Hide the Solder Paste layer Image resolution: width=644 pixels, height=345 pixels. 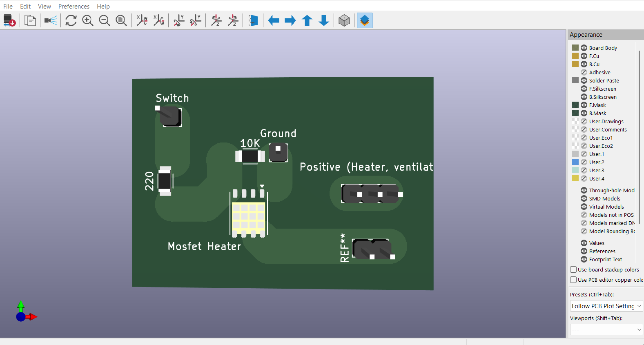click(x=584, y=80)
